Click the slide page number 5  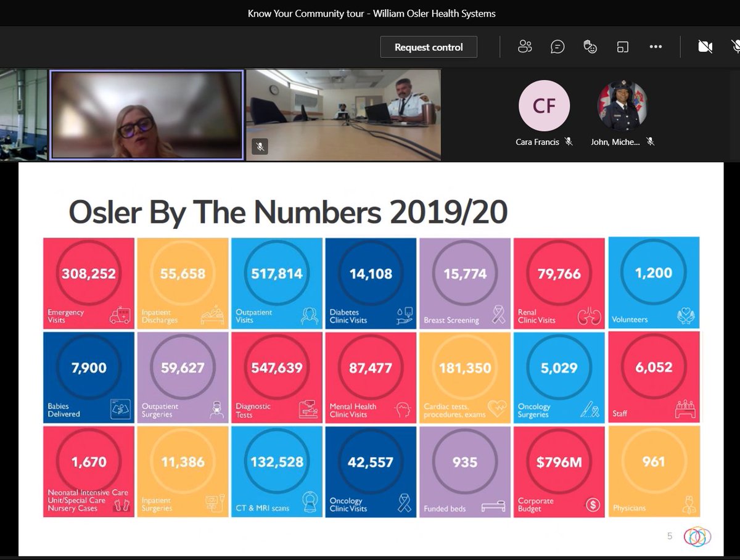(670, 536)
